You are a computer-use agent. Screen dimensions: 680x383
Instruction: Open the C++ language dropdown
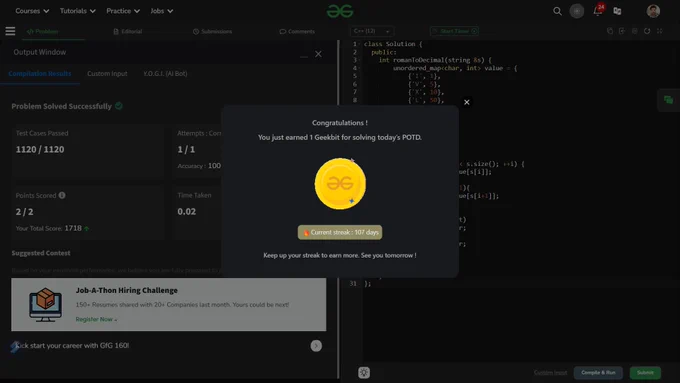point(372,31)
